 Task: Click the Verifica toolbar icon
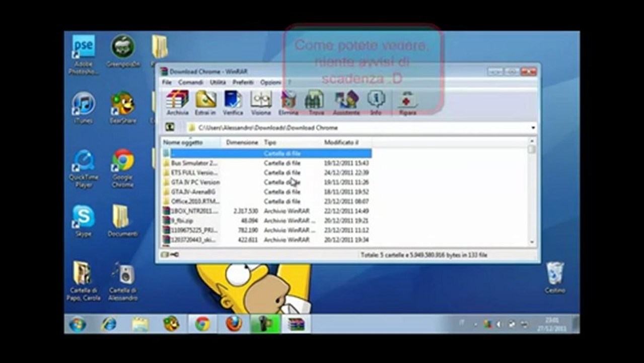click(233, 103)
